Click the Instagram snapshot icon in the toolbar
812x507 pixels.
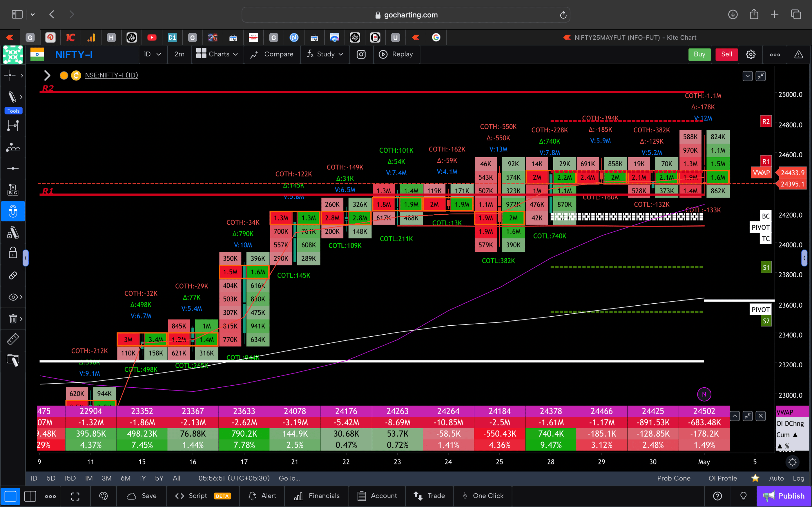[361, 54]
